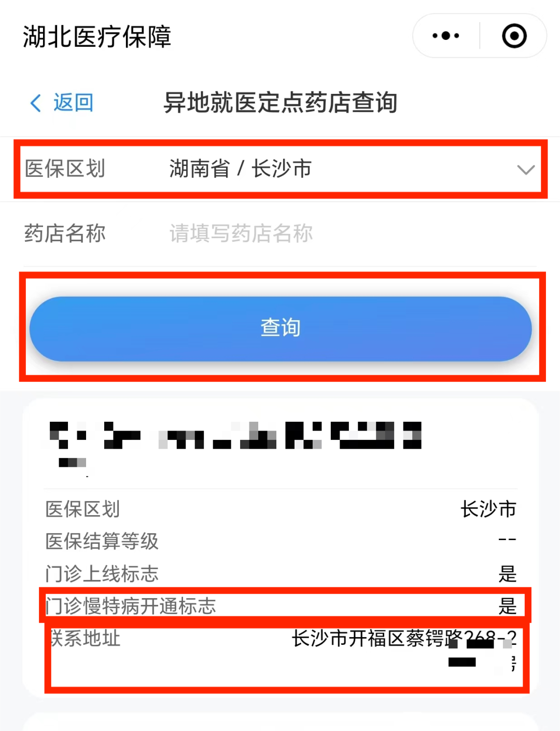The width and height of the screenshot is (560, 731).
Task: Select 湖南省 / 长沙市 region field
Action: coord(241,169)
